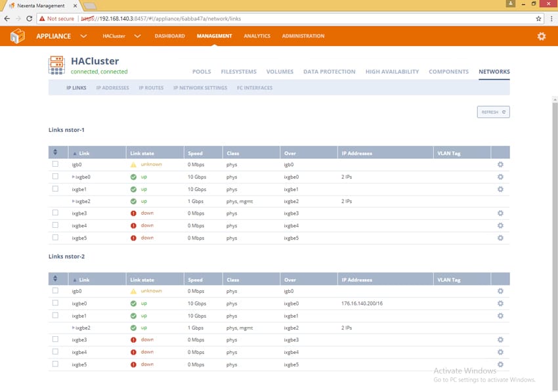This screenshot has height=392, width=558.
Task: Open the IP Routes sub-tab
Action: [x=151, y=87]
